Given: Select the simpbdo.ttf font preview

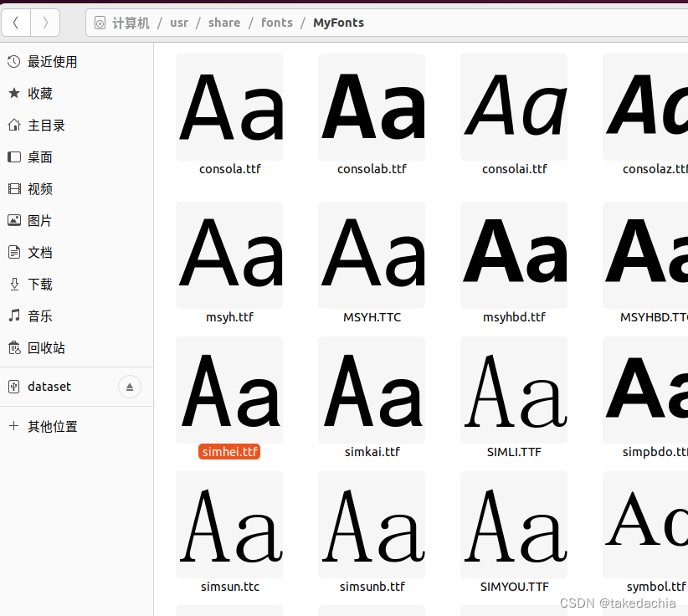Looking at the screenshot, I should click(x=645, y=390).
